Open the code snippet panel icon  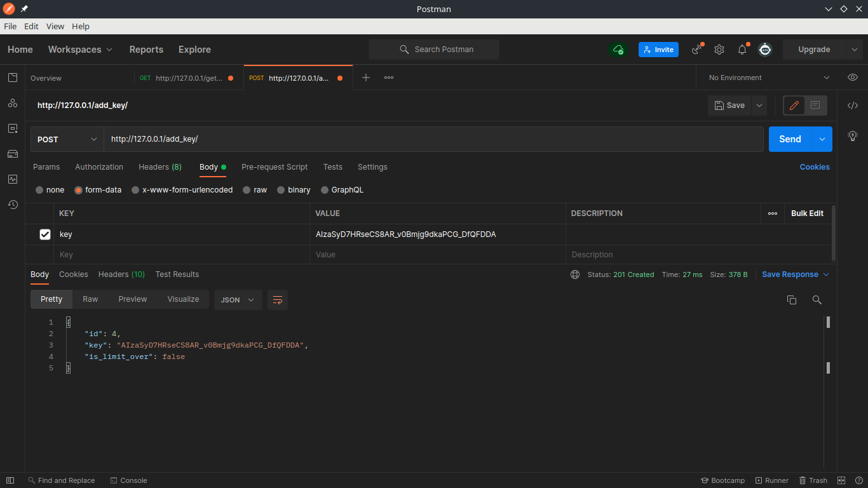853,105
